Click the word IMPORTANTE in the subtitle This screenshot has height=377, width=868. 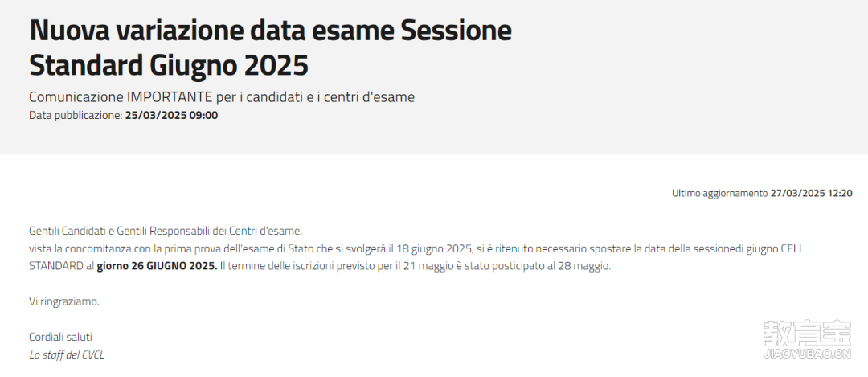(x=170, y=97)
